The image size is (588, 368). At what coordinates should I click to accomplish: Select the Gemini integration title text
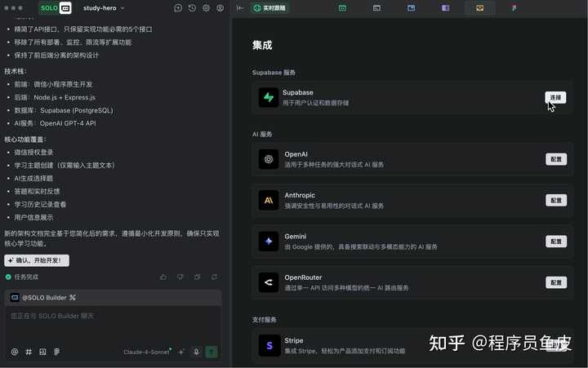(295, 237)
